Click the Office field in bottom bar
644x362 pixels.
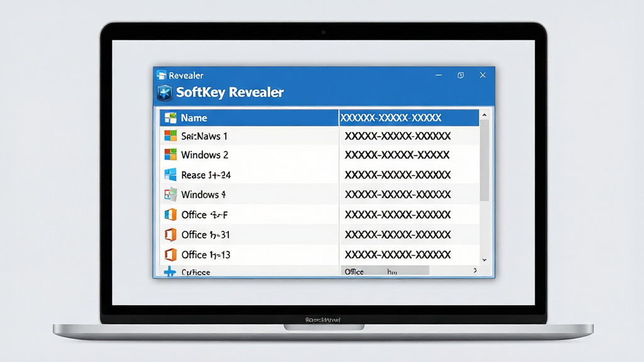tap(385, 271)
